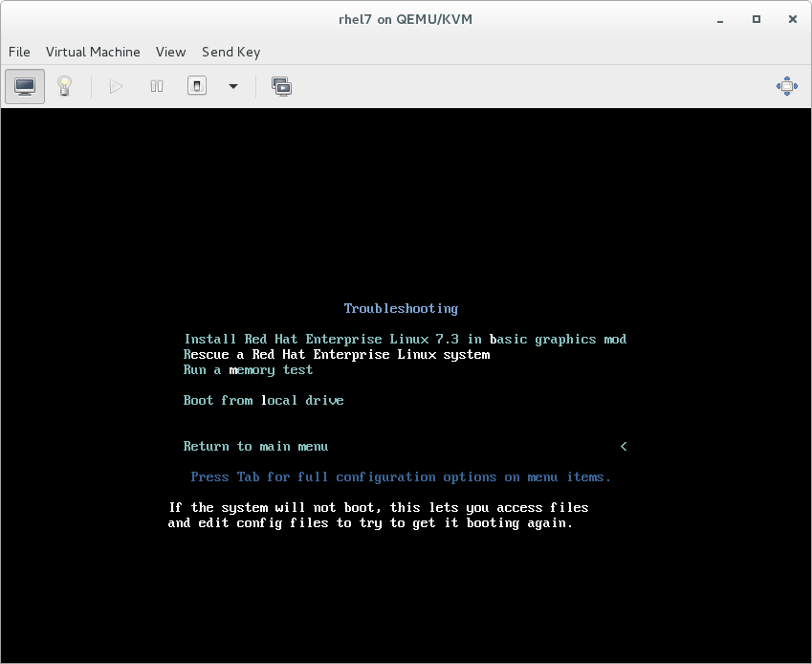Viewport: 812px width, 664px height.
Task: Click the submenu arrow beside Return to main menu
Action: (x=624, y=447)
